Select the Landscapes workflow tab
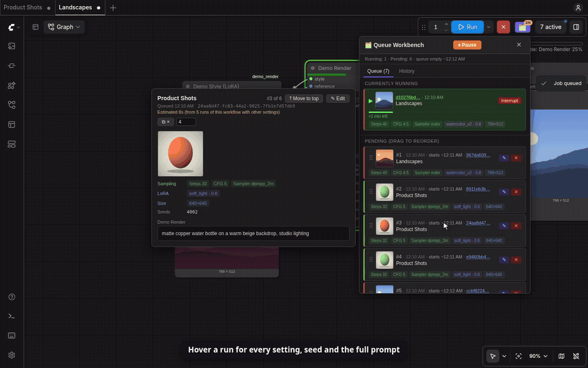Image resolution: width=588 pixels, height=368 pixels. 80,7
